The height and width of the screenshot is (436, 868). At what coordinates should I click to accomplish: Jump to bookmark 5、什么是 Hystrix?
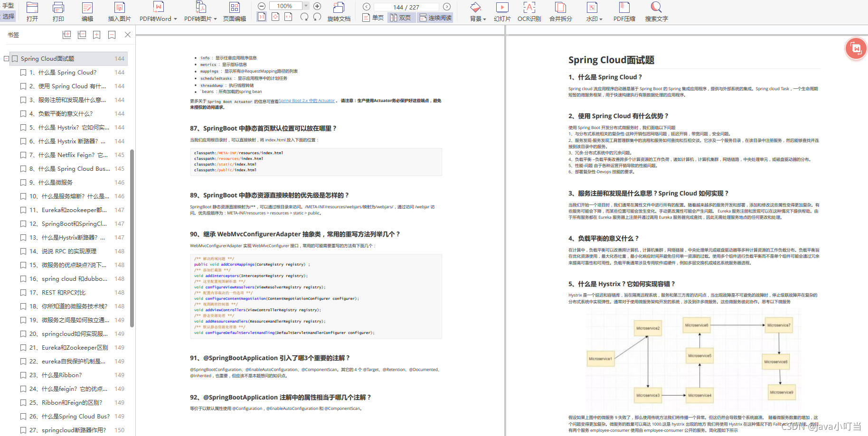pos(69,128)
